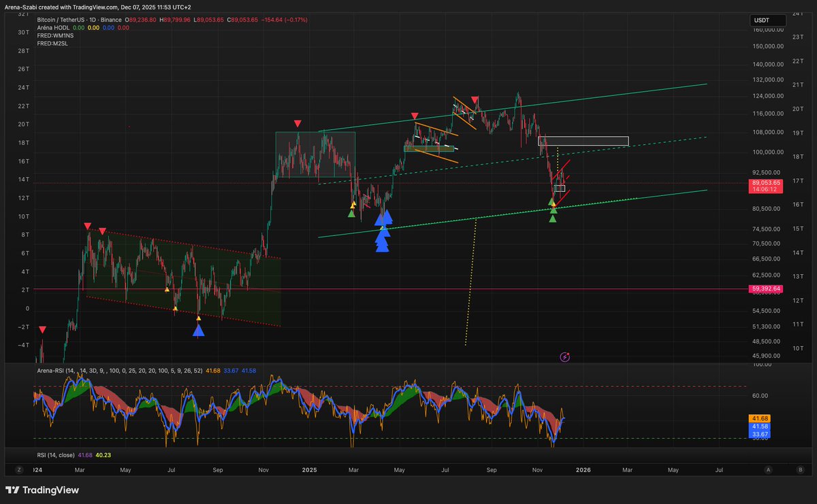Image resolution: width=817 pixels, height=504 pixels.
Task: Click the 23 T right scale label
Action: pos(799,37)
